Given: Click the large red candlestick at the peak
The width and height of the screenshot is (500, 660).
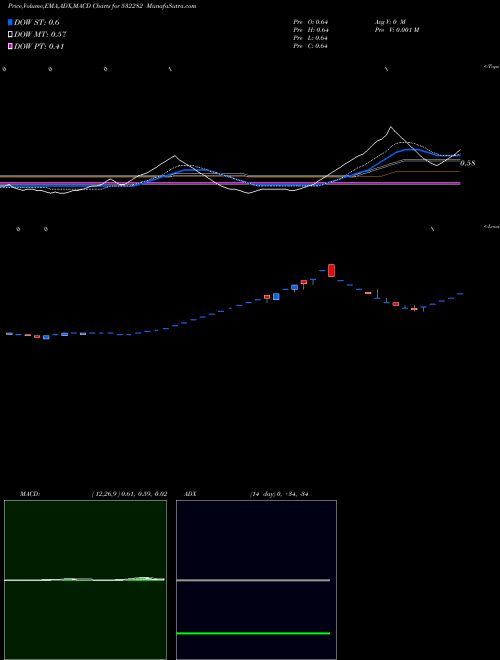Looking at the screenshot, I should (x=331, y=270).
